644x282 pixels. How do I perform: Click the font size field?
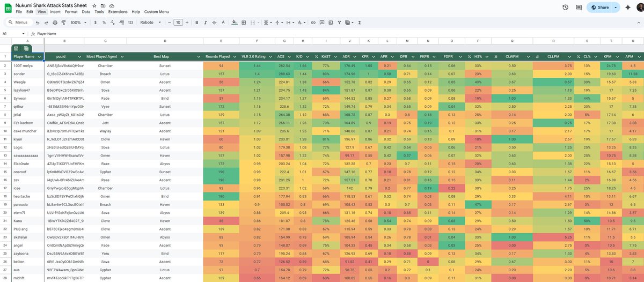click(x=178, y=23)
